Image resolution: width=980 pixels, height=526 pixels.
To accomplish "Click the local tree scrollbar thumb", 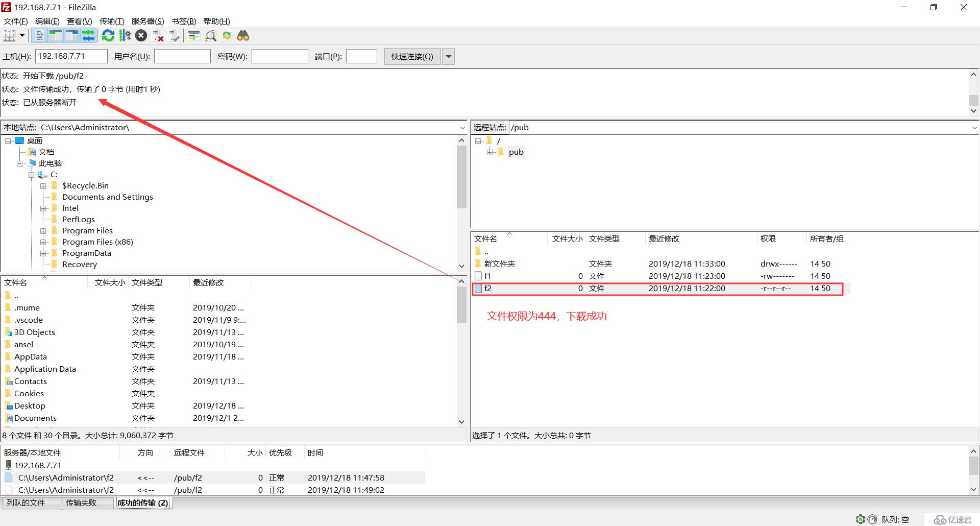I will click(x=461, y=177).
